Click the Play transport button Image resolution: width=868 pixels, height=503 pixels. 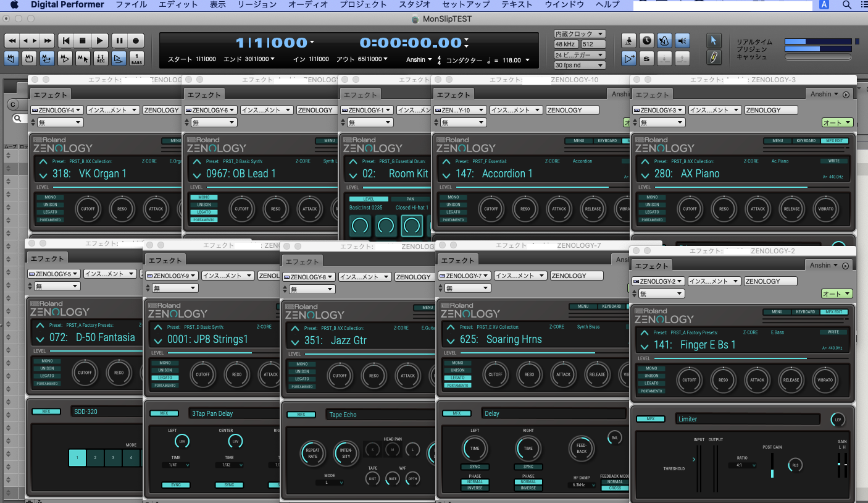coord(100,41)
